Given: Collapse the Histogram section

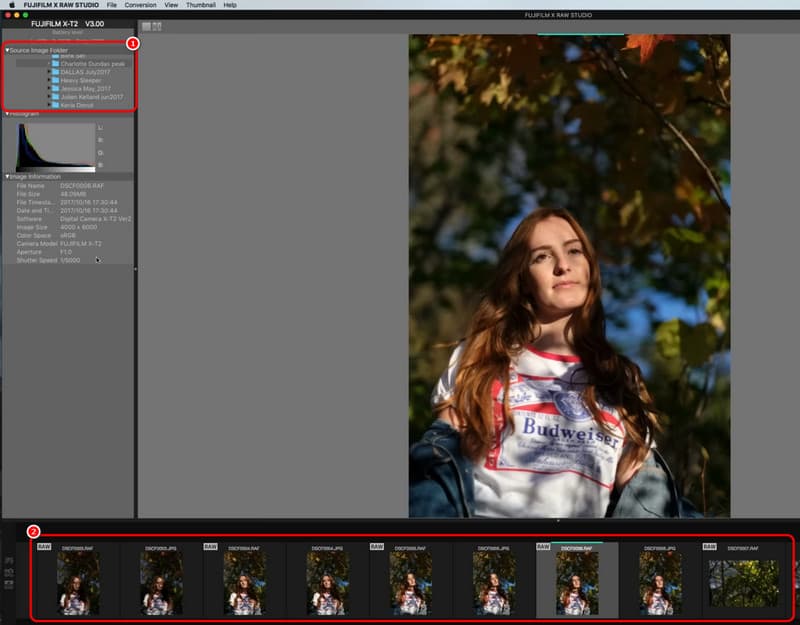Looking at the screenshot, I should pos(7,114).
